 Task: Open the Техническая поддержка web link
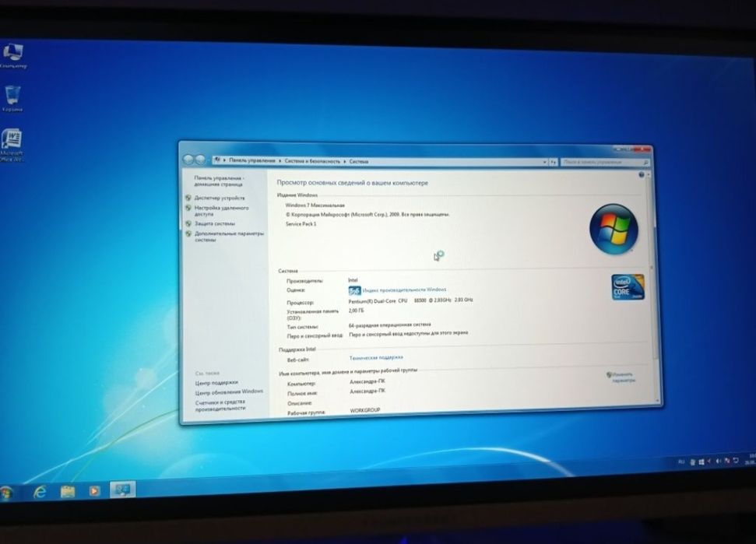pos(376,357)
